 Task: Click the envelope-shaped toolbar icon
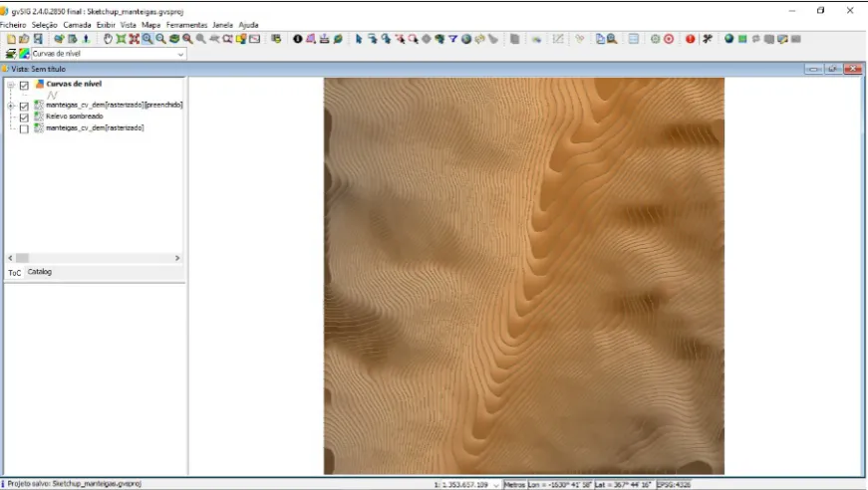[x=255, y=39]
